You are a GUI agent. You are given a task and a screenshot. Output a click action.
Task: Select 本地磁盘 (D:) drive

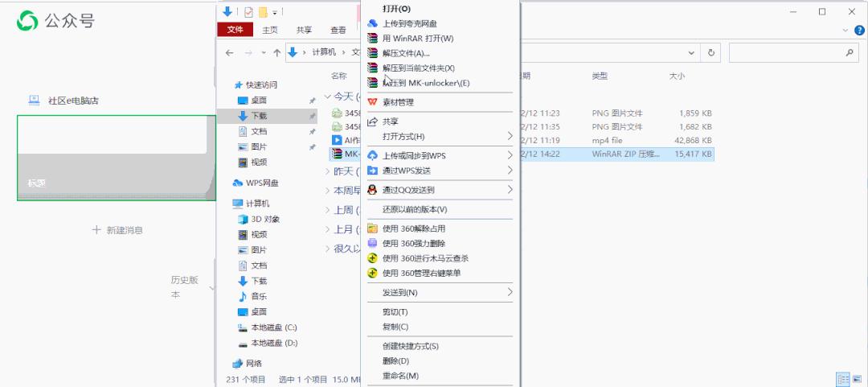[x=274, y=343]
